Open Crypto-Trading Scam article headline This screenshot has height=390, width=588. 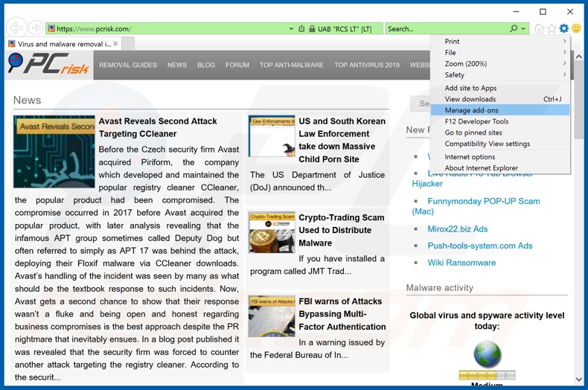tap(341, 230)
